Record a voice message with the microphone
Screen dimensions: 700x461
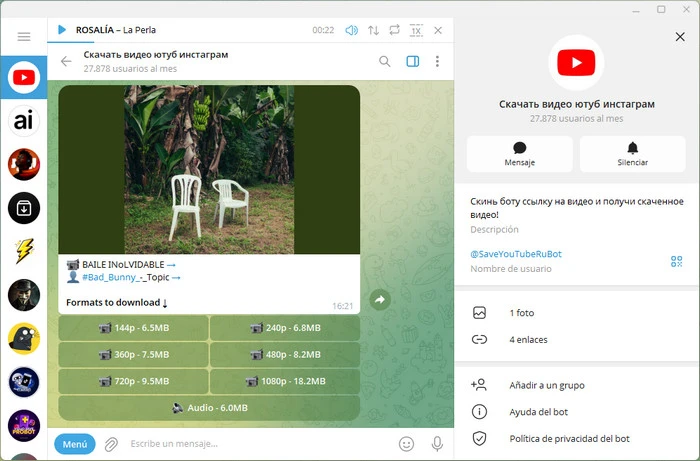tap(437, 444)
